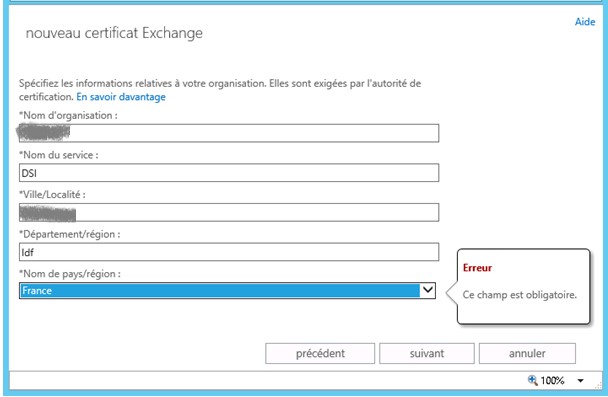This screenshot has height=397, width=608.
Task: Select the France country combo box
Action: pos(227,290)
